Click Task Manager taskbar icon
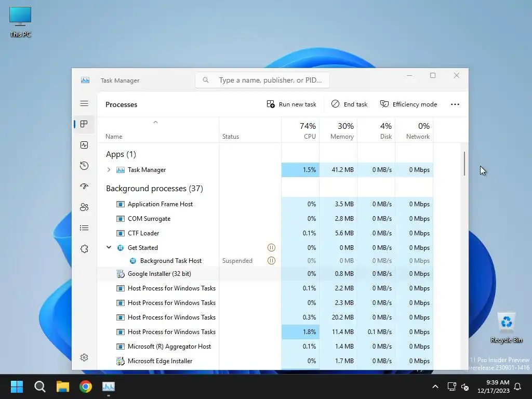 (x=109, y=387)
